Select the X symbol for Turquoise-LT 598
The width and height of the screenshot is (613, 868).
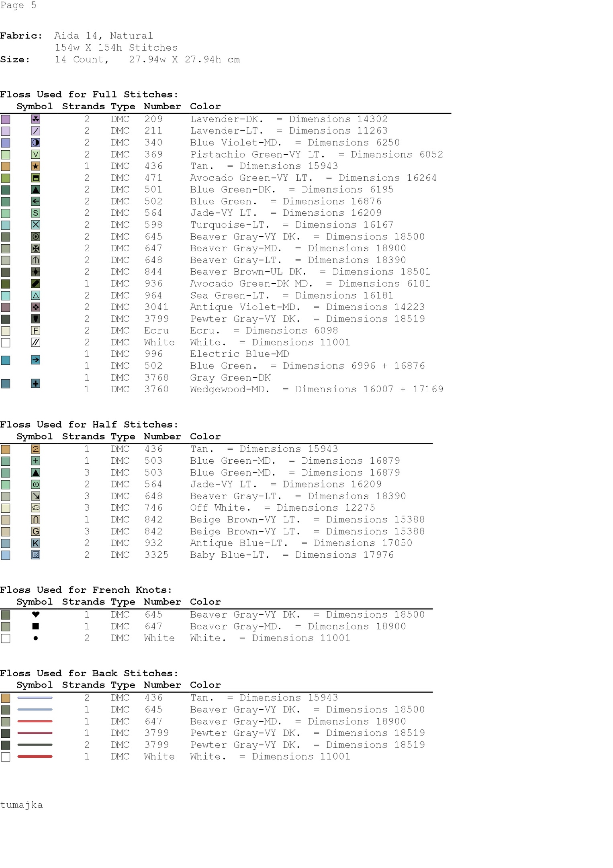click(36, 225)
